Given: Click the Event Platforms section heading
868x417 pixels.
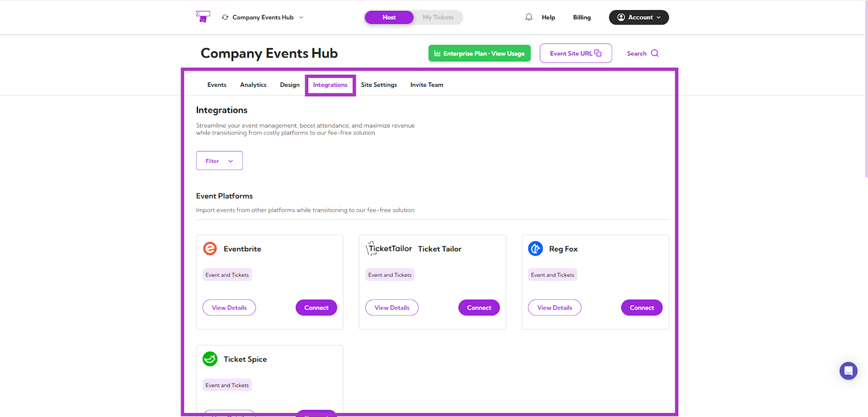Looking at the screenshot, I should click(225, 196).
